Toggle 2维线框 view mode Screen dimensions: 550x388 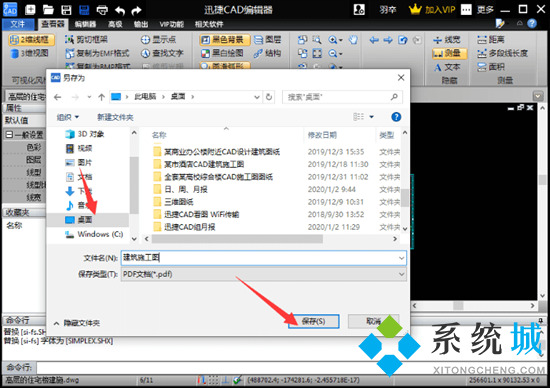(32, 40)
